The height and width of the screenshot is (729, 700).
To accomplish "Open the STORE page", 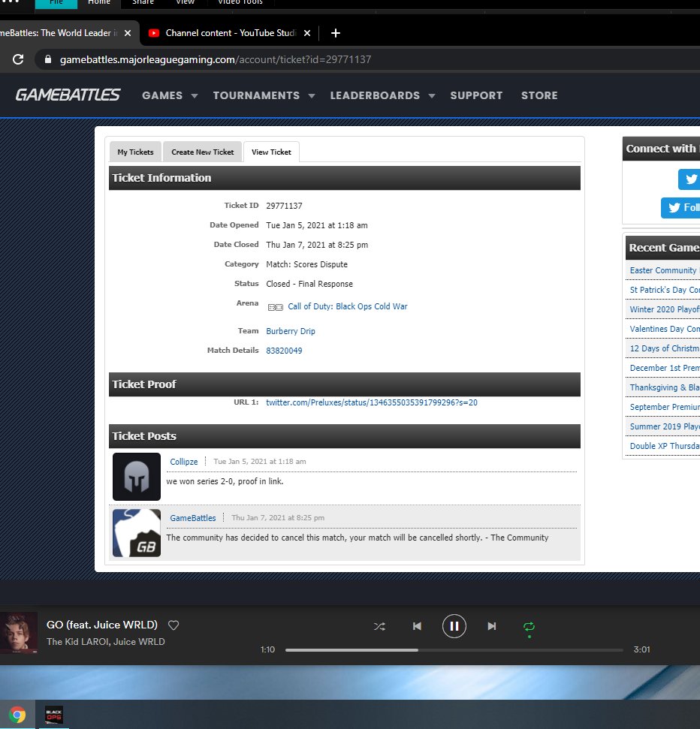I will click(539, 95).
